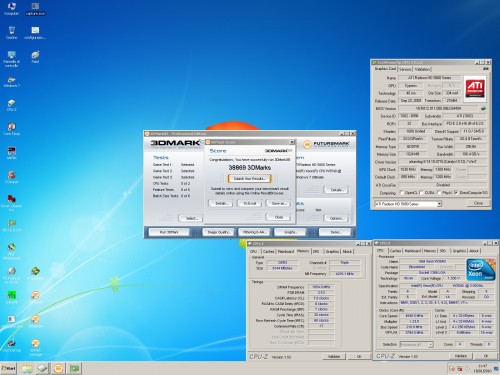Open Caches tab in CPU-Z memory timings window
This screenshot has height=375, width=500.
(268, 251)
